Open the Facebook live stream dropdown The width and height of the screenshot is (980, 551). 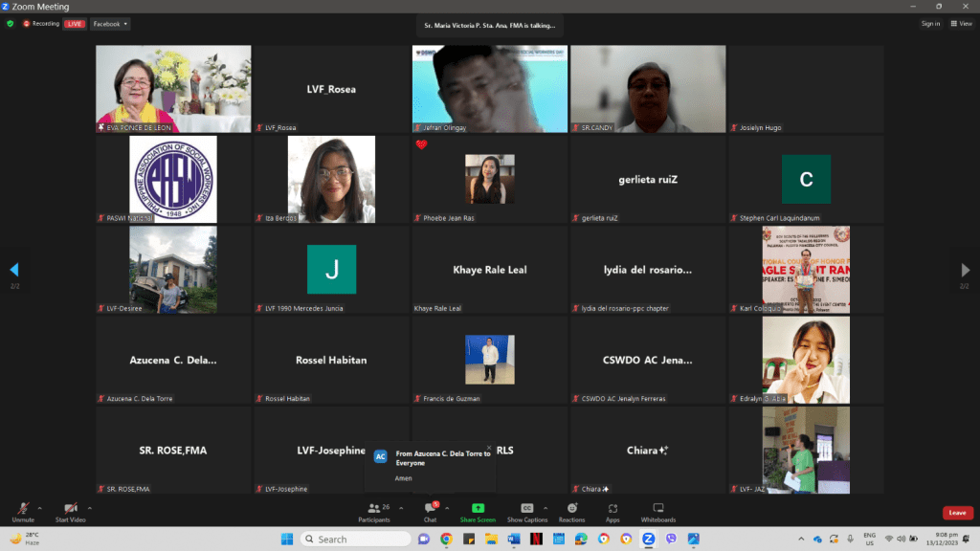click(110, 24)
